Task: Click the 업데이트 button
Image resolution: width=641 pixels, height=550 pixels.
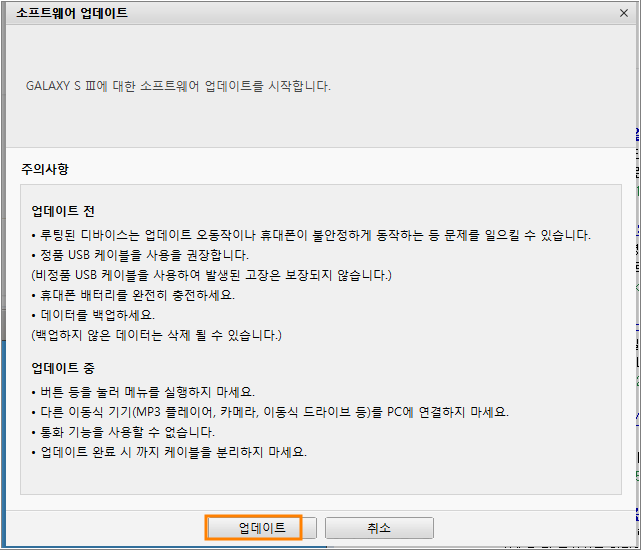Action: click(262, 528)
